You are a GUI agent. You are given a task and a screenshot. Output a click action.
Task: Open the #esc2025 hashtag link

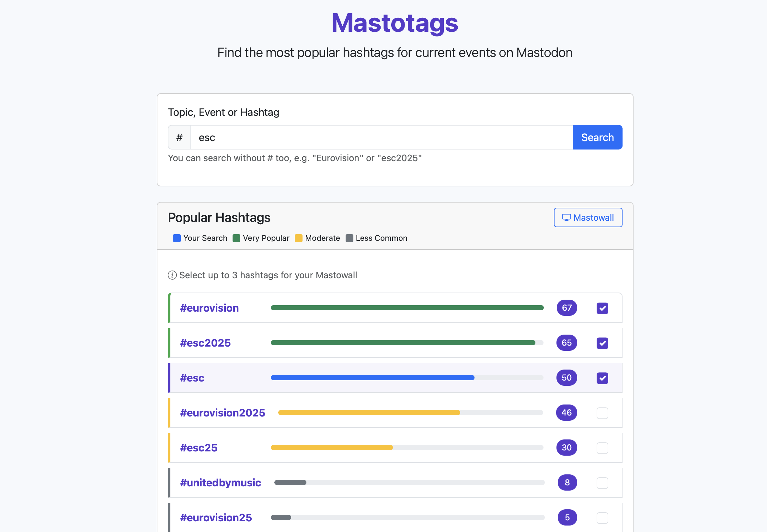tap(205, 343)
